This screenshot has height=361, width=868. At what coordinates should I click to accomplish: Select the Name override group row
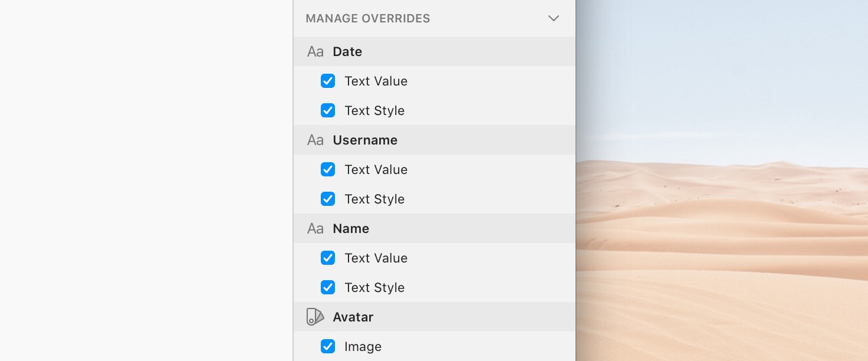(x=434, y=228)
